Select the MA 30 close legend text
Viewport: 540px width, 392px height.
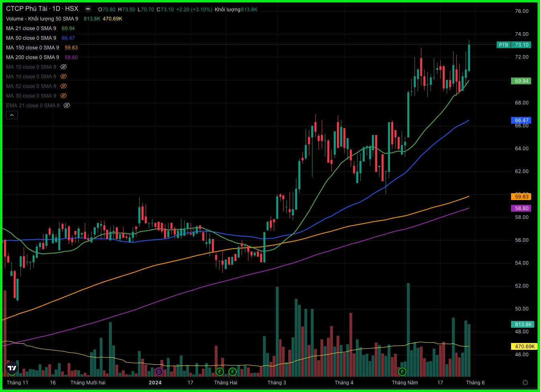point(31,96)
